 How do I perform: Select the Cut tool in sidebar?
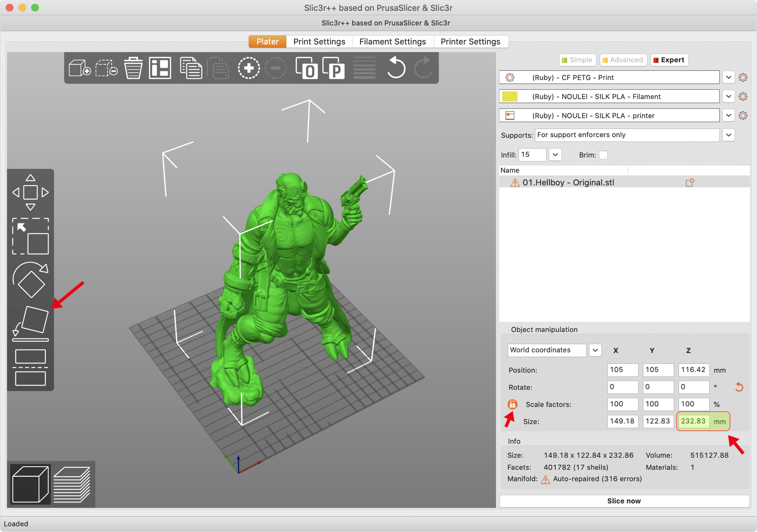tap(31, 367)
